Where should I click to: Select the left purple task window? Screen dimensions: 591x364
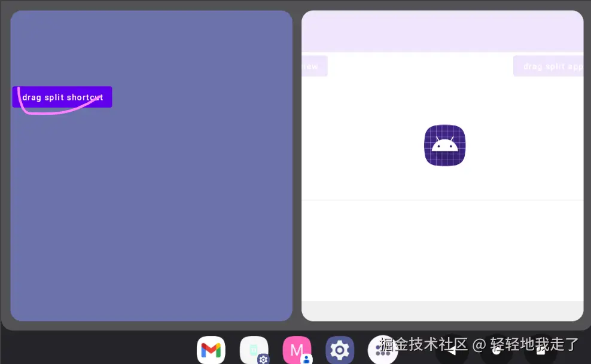tap(151, 166)
